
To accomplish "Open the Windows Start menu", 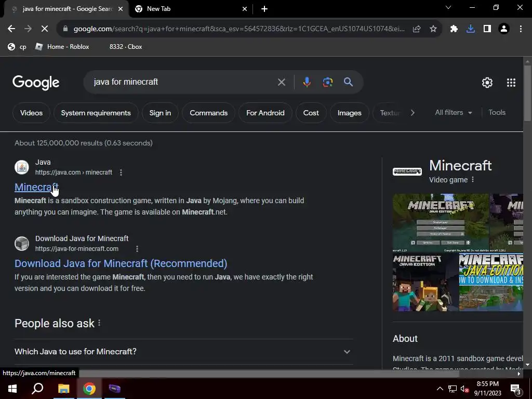I will pos(12,389).
